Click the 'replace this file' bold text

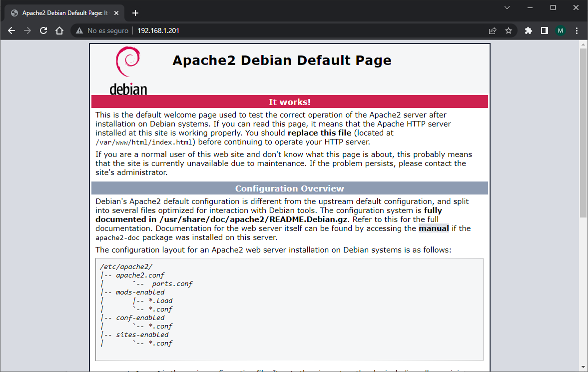(x=320, y=133)
